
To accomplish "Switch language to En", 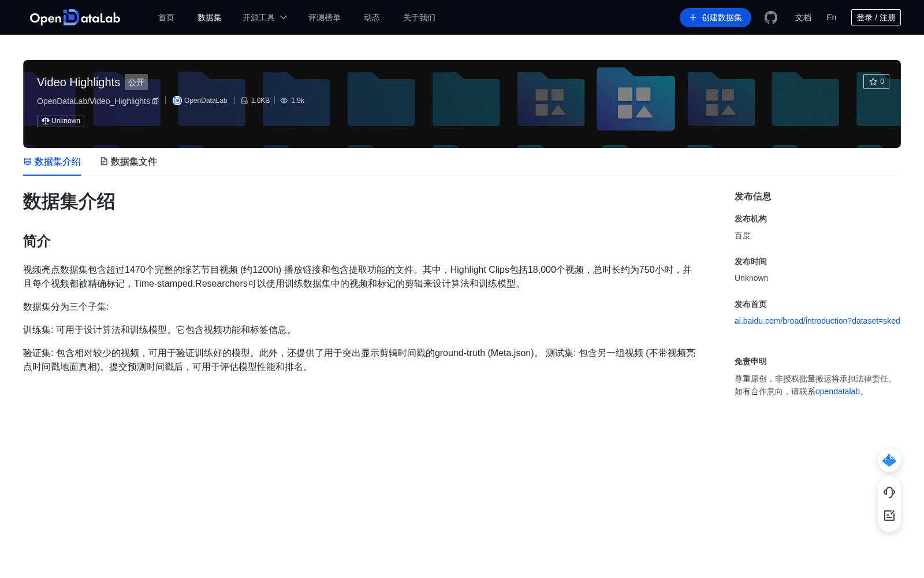I will pos(832,17).
